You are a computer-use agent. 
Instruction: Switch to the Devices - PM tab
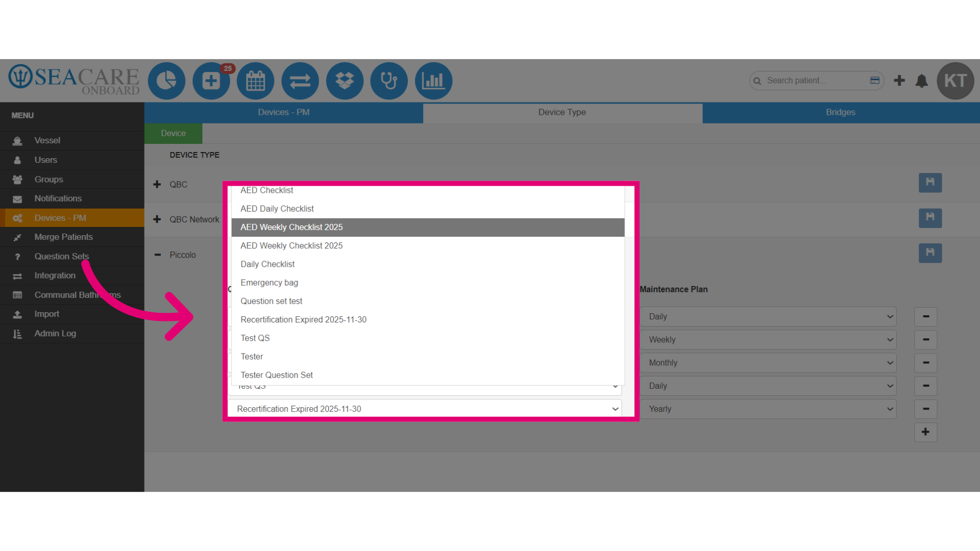coord(284,112)
